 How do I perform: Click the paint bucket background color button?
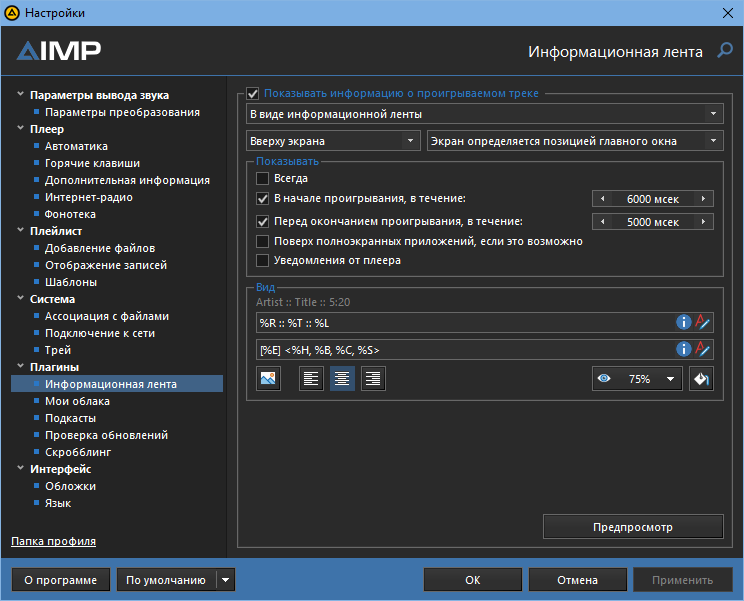tap(702, 379)
